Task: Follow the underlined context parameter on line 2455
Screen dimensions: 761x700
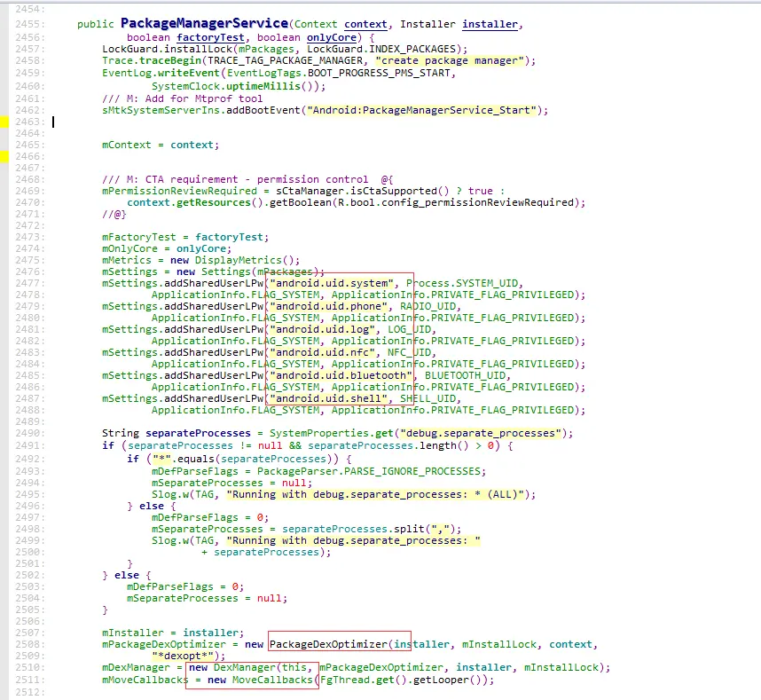Action: coord(365,24)
